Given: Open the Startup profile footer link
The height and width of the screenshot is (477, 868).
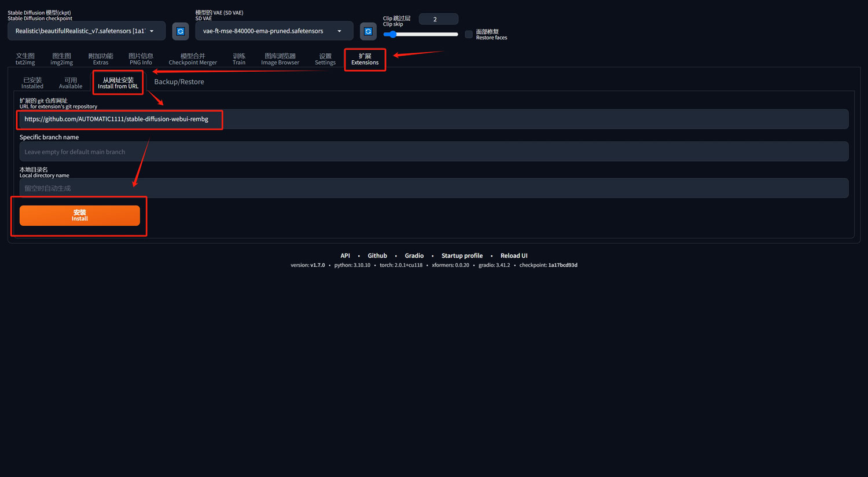Looking at the screenshot, I should pyautogui.click(x=462, y=256).
